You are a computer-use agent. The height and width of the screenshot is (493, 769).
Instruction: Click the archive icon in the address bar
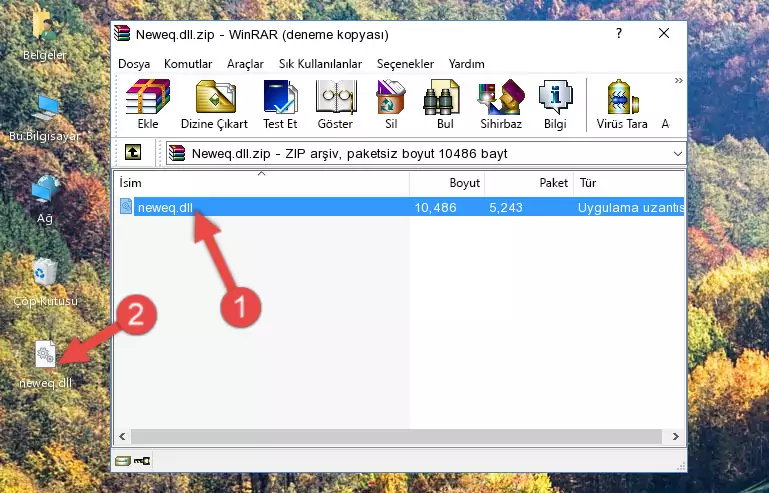pyautogui.click(x=177, y=154)
